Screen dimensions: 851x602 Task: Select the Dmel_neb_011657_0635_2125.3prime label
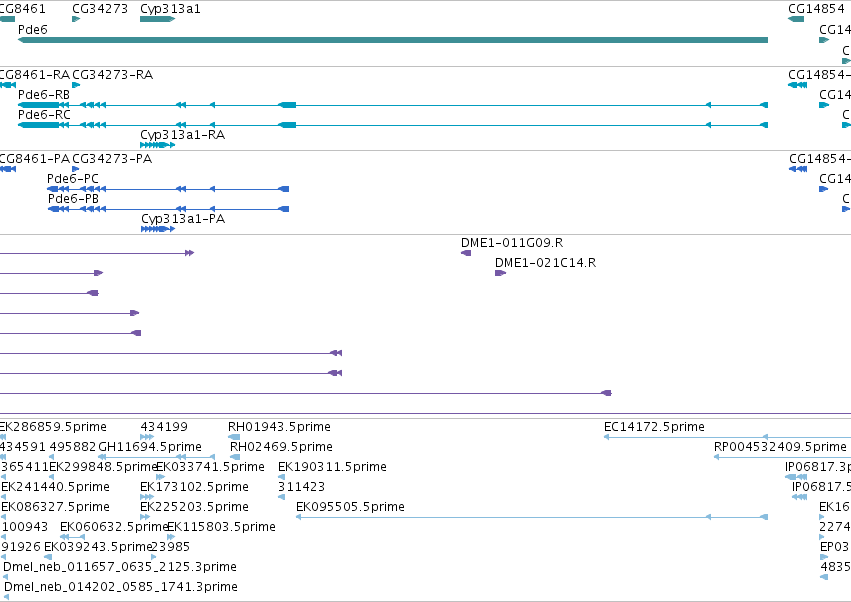pos(120,567)
